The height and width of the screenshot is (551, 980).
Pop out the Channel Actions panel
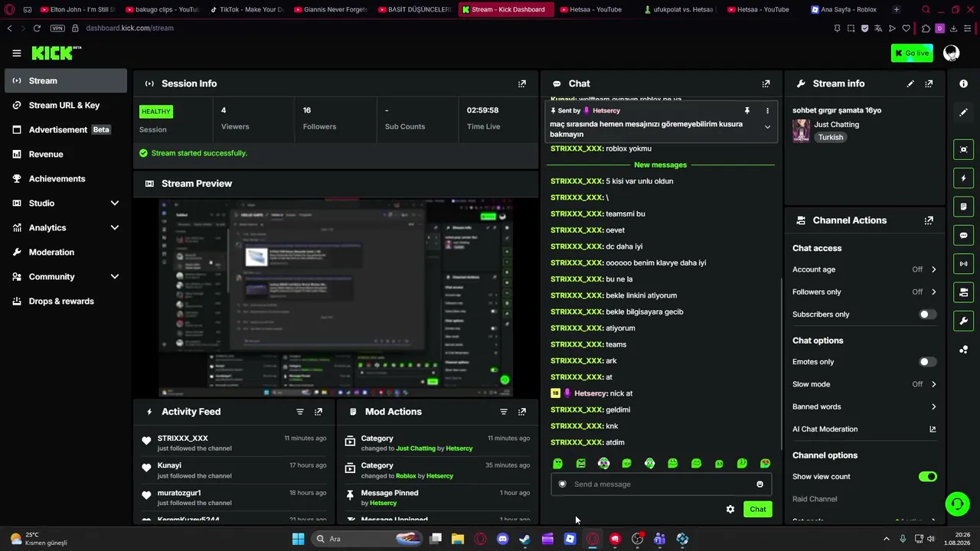pyautogui.click(x=929, y=220)
